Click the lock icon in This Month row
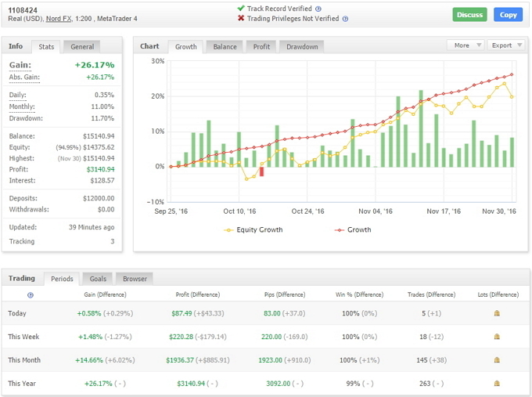This screenshot has height=397, width=532. point(497,360)
